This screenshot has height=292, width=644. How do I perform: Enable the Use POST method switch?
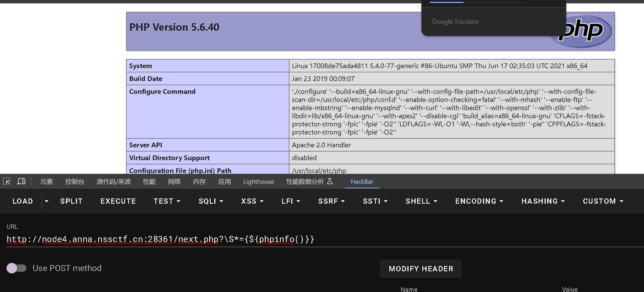tap(16, 268)
